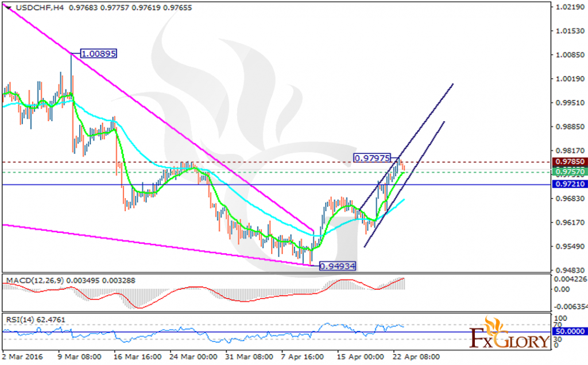Click the 1.01530 price axis value

[x=570, y=31]
